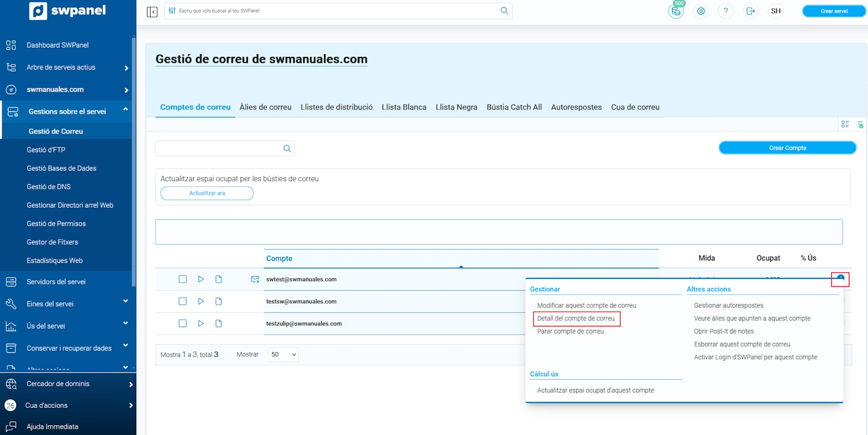Open the Mostrar 50 rows dropdown
Image resolution: width=868 pixels, height=435 pixels.
[x=283, y=355]
